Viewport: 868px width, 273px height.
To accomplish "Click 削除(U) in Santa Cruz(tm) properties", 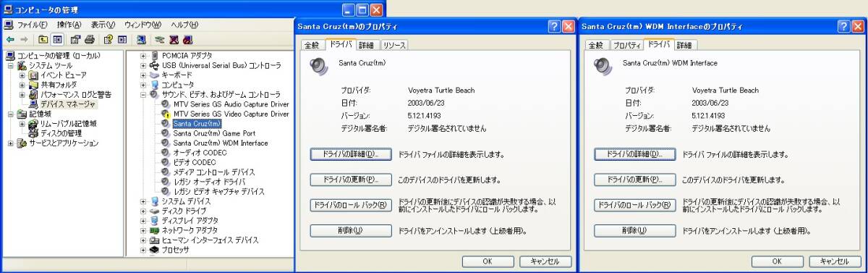I will (x=351, y=230).
